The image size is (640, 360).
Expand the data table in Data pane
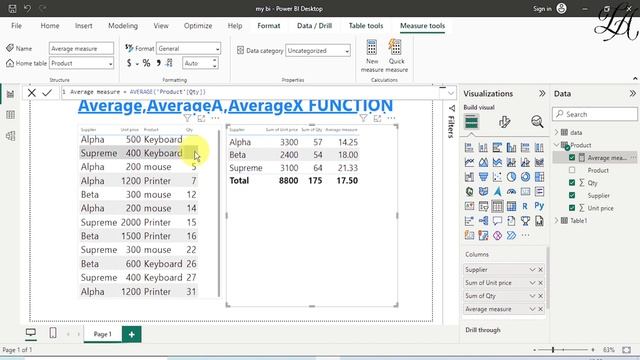click(x=556, y=132)
